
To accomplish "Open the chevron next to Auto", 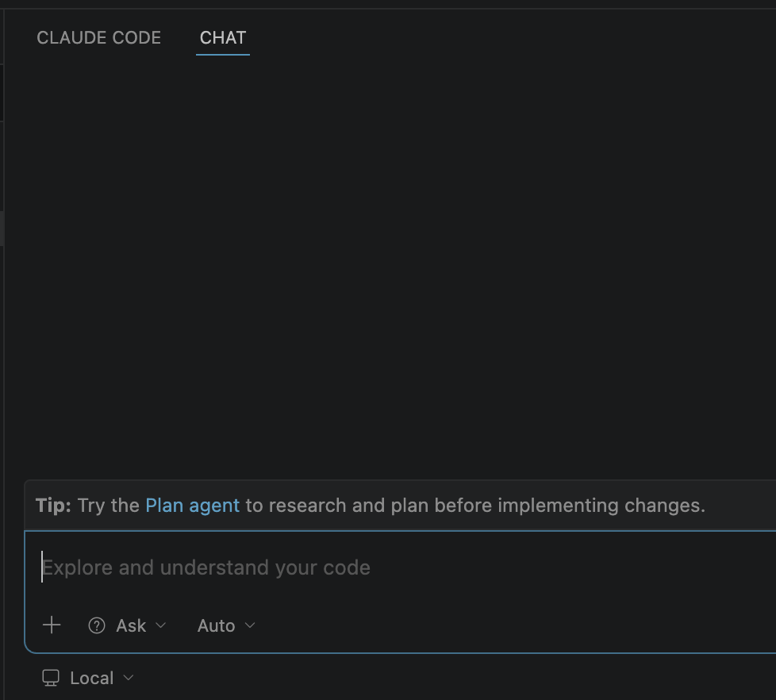I will (250, 625).
